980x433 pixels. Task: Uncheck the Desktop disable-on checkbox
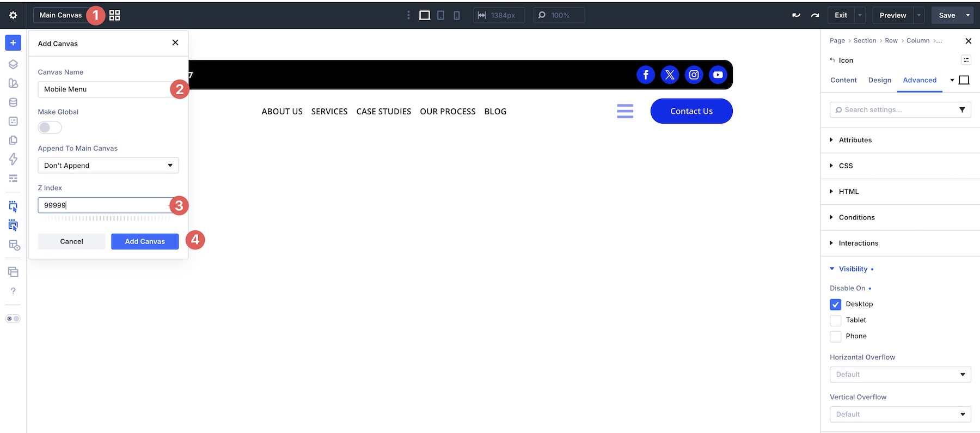click(836, 304)
